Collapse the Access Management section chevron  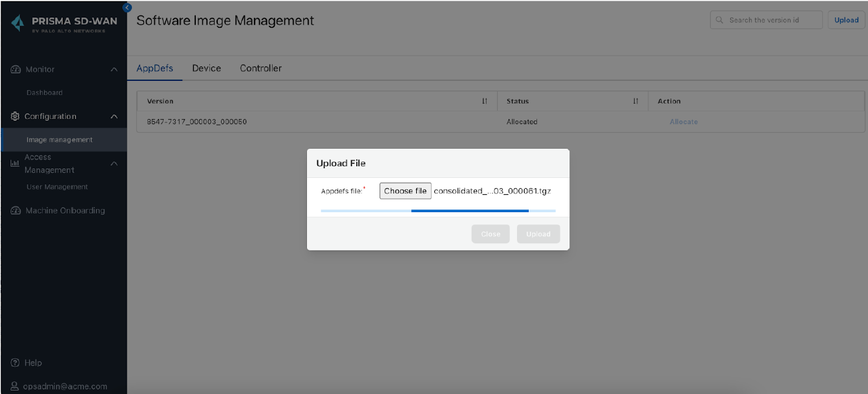pyautogui.click(x=114, y=164)
